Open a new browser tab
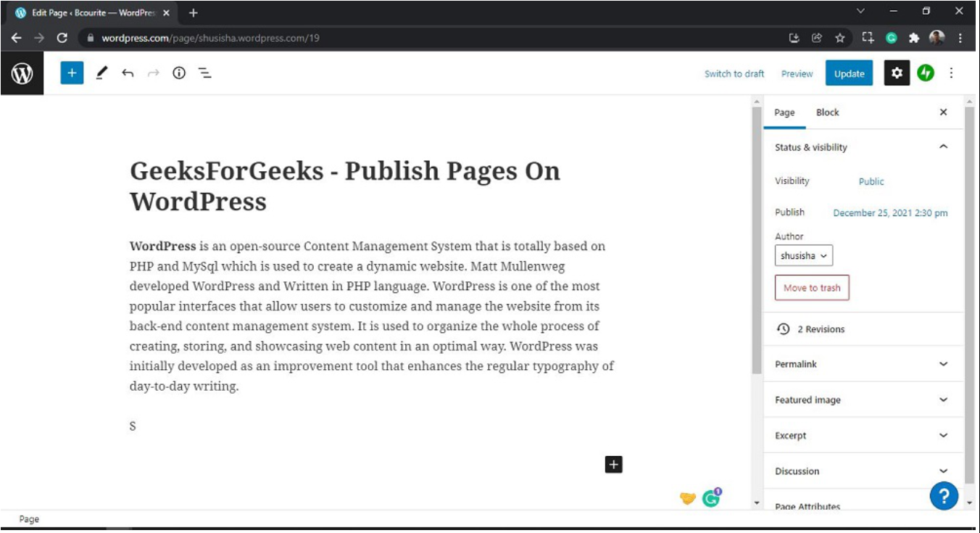Viewport: 980px width, 533px height. [193, 13]
